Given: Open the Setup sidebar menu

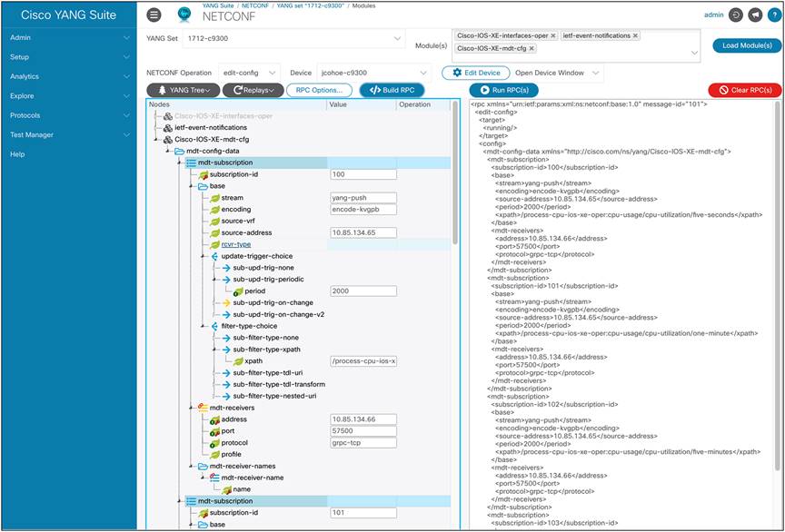Looking at the screenshot, I should 68,57.
